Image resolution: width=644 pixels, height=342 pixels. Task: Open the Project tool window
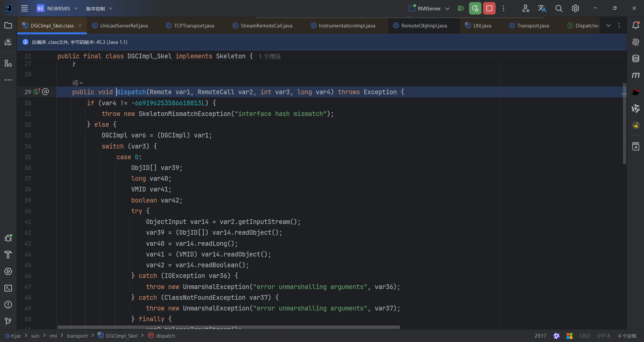[8, 25]
